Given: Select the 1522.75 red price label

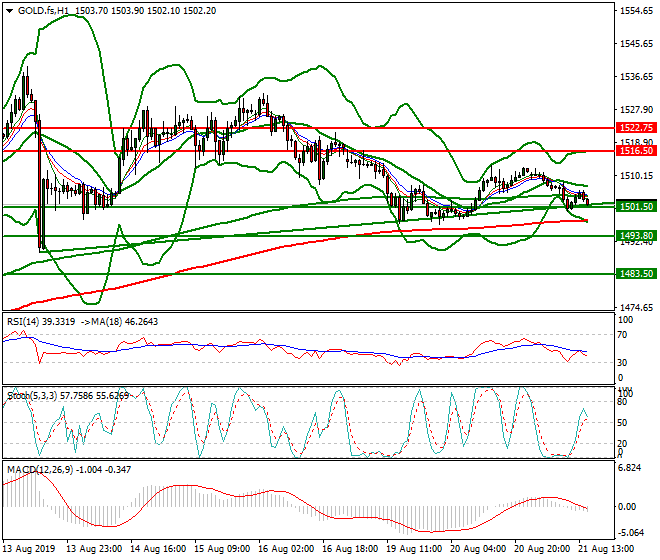Looking at the screenshot, I should click(636, 128).
